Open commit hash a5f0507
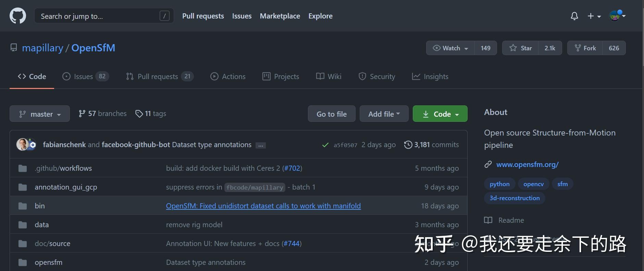The width and height of the screenshot is (644, 271). (345, 145)
